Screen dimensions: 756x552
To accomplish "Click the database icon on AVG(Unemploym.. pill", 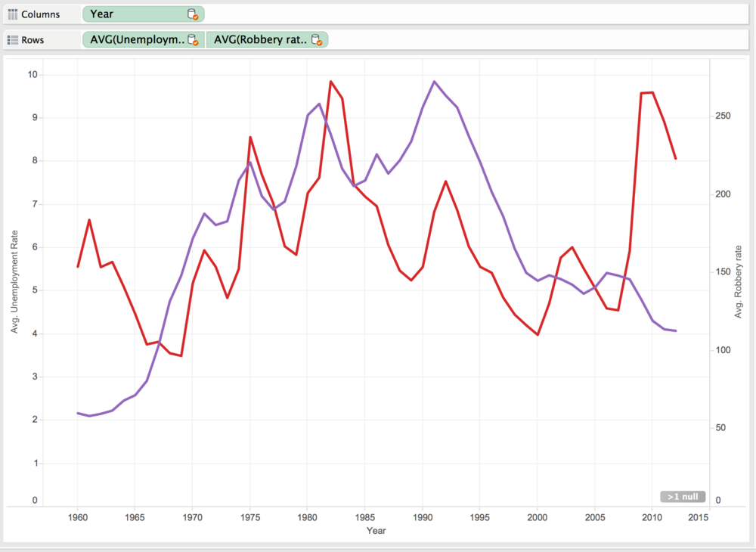I will [x=192, y=40].
